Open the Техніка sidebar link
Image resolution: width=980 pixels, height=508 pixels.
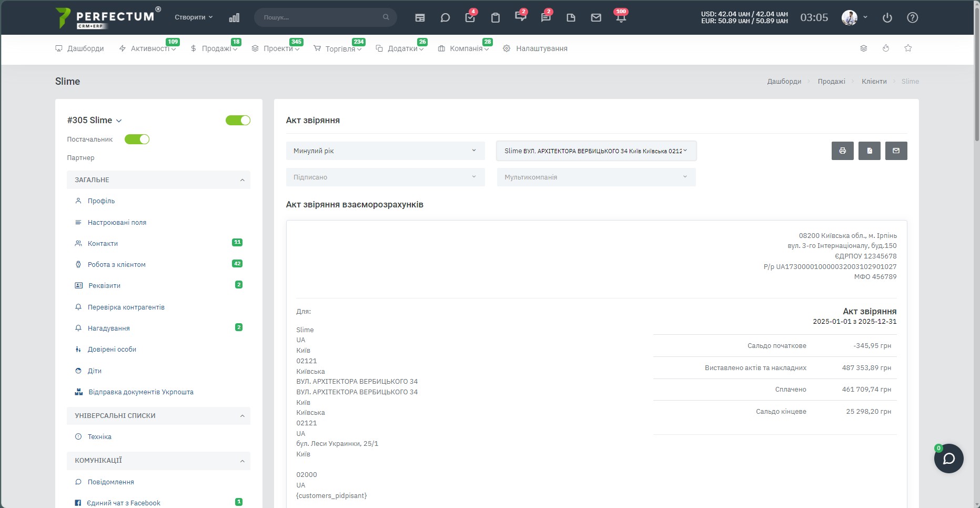click(99, 437)
